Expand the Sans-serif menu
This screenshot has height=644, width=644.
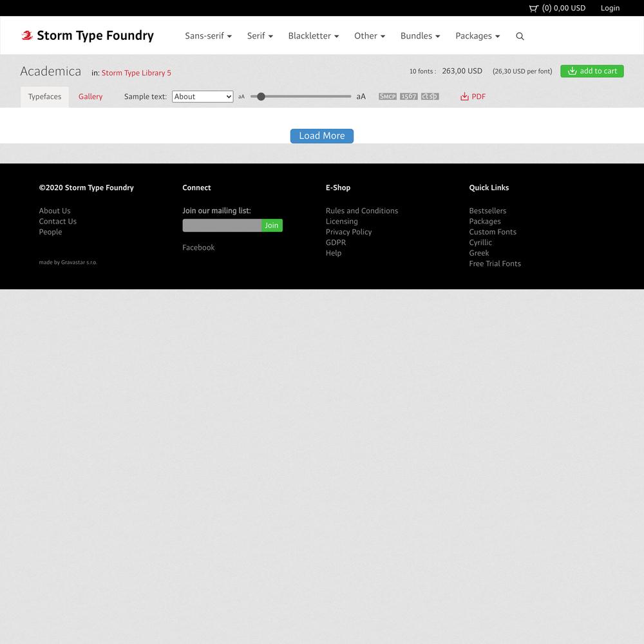pyautogui.click(x=208, y=35)
